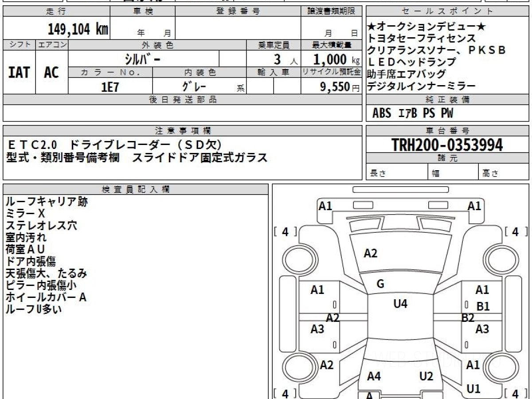Select the G windshield marker
Viewport: 532px width, 399px height.
point(380,284)
